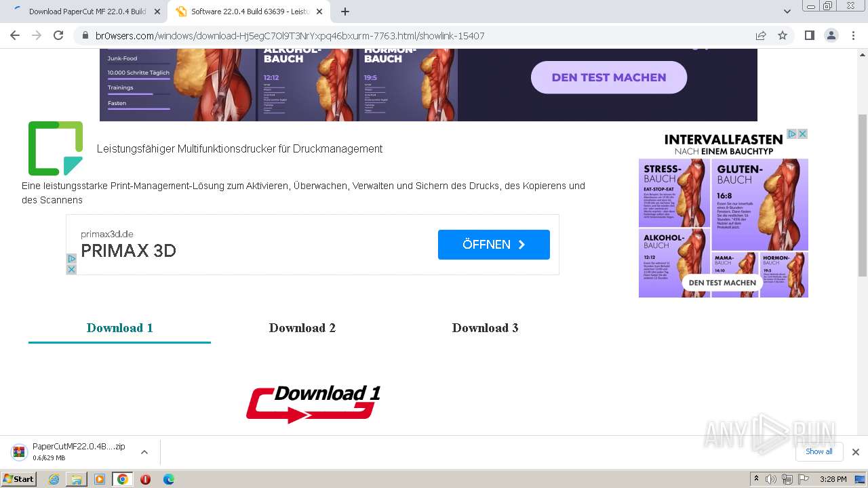868x488 pixels.
Task: Share this page icon in address bar
Action: [761, 35]
